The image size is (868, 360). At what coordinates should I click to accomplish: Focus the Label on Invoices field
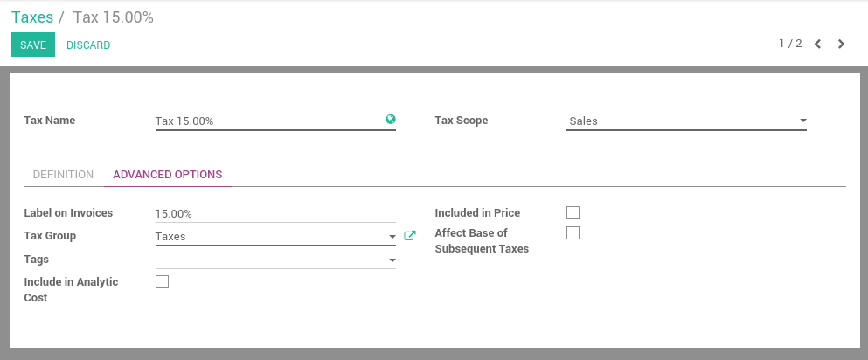274,213
